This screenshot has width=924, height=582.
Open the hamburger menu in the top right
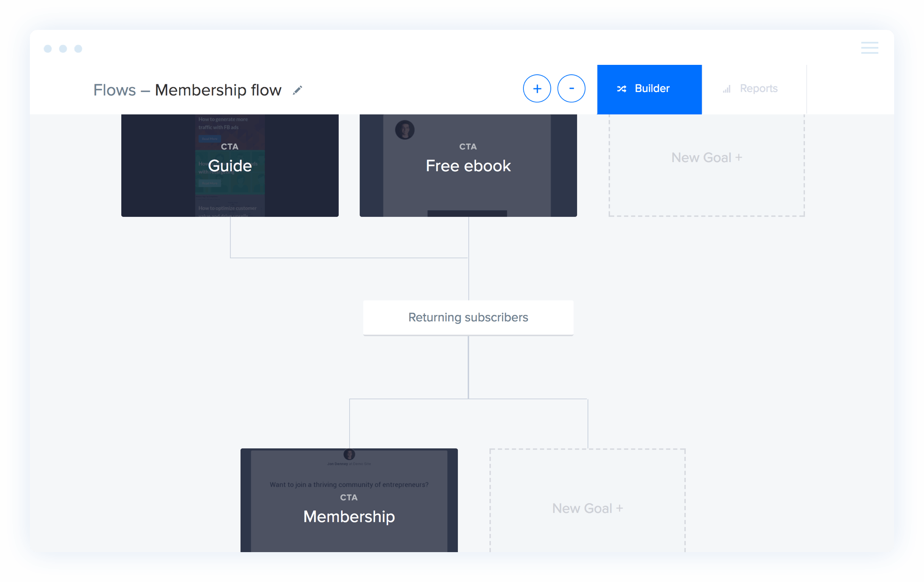click(x=870, y=48)
